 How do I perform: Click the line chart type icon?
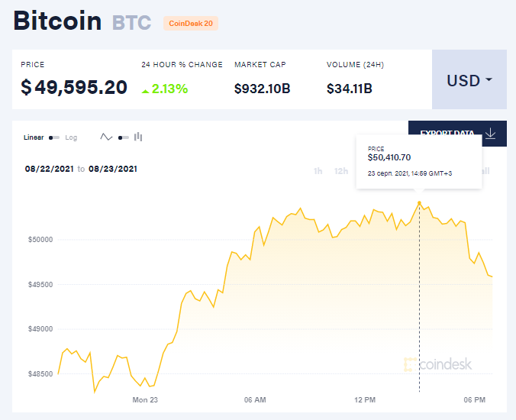point(106,137)
